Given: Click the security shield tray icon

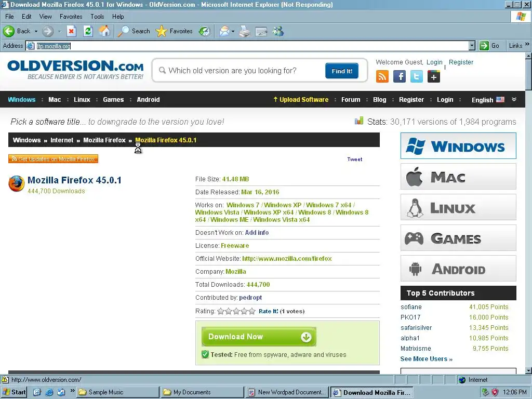Looking at the screenshot, I should tap(495, 392).
